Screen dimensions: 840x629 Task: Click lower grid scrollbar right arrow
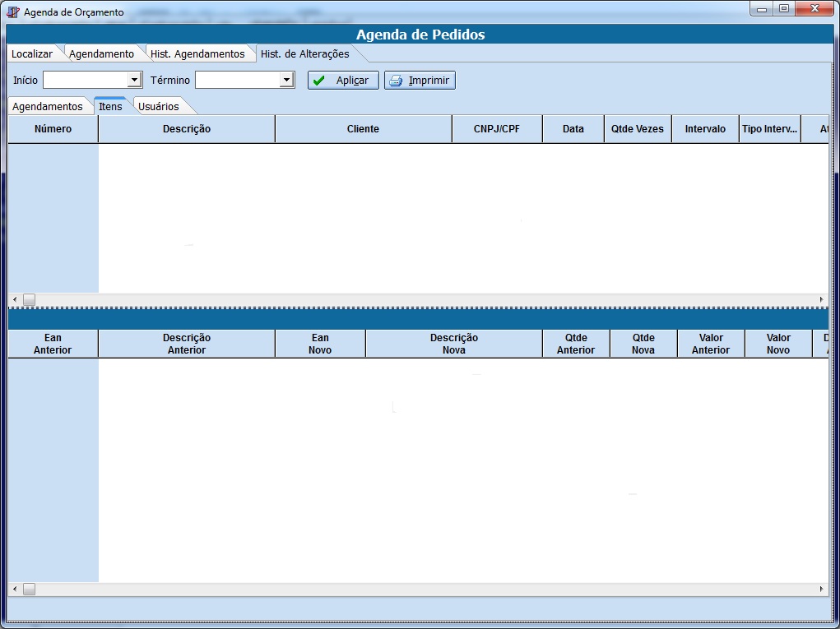(x=822, y=590)
